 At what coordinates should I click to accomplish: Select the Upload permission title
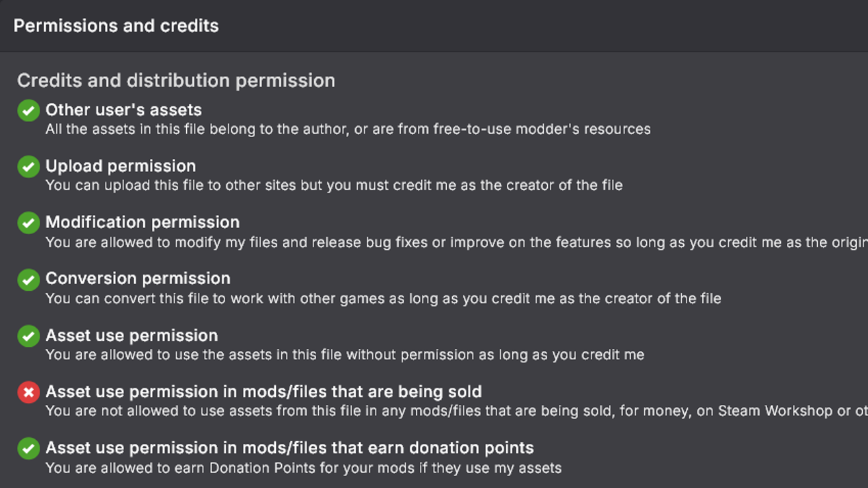[121, 166]
